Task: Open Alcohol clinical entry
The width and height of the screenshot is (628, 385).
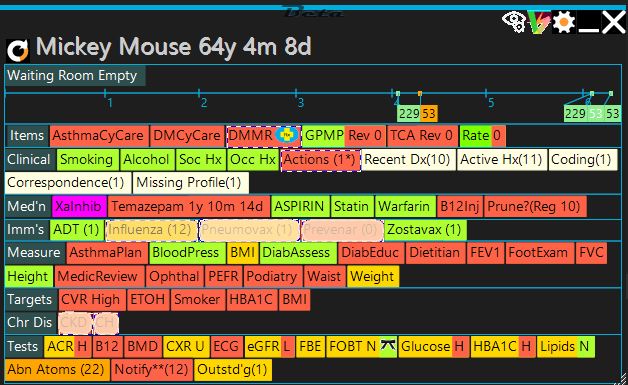Action: tap(147, 159)
